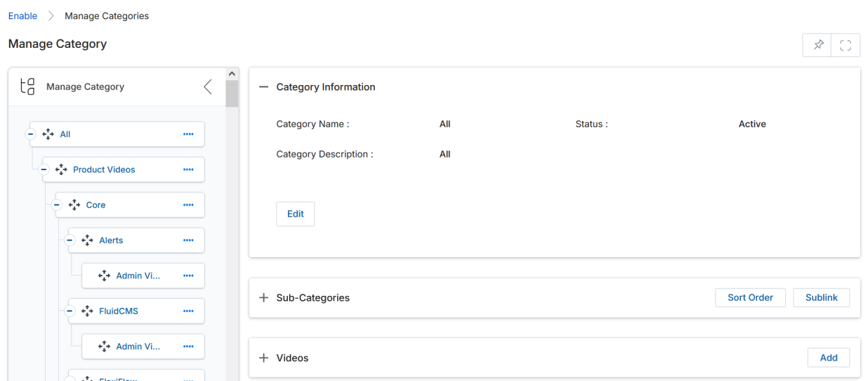868x381 pixels.
Task: Go to Enable breadcrumb link
Action: pos(22,16)
